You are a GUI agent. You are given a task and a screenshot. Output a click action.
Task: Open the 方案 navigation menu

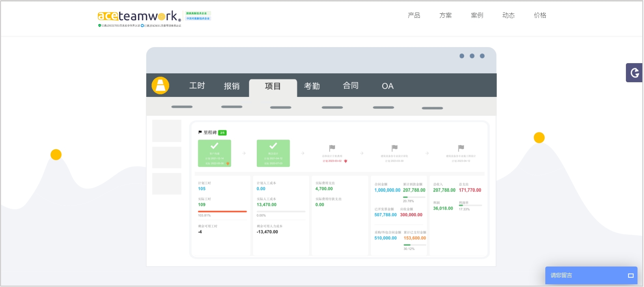tap(445, 15)
